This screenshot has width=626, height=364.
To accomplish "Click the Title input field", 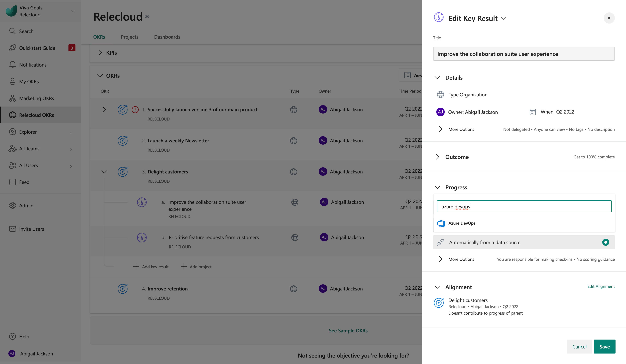I will (x=524, y=54).
